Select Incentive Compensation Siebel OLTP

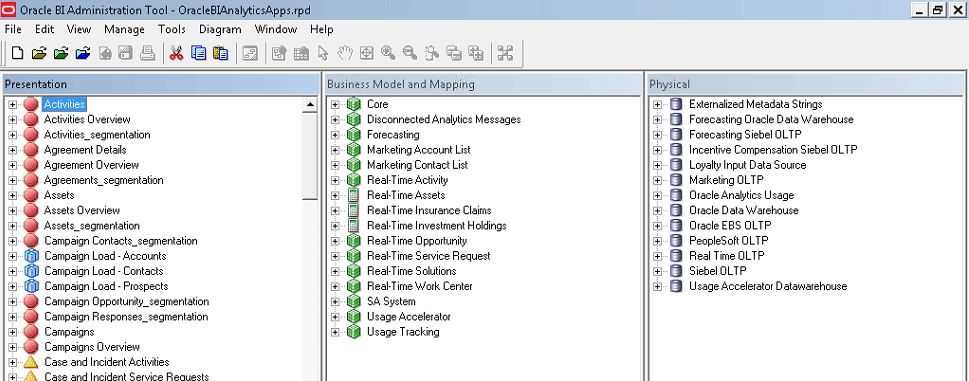[773, 150]
